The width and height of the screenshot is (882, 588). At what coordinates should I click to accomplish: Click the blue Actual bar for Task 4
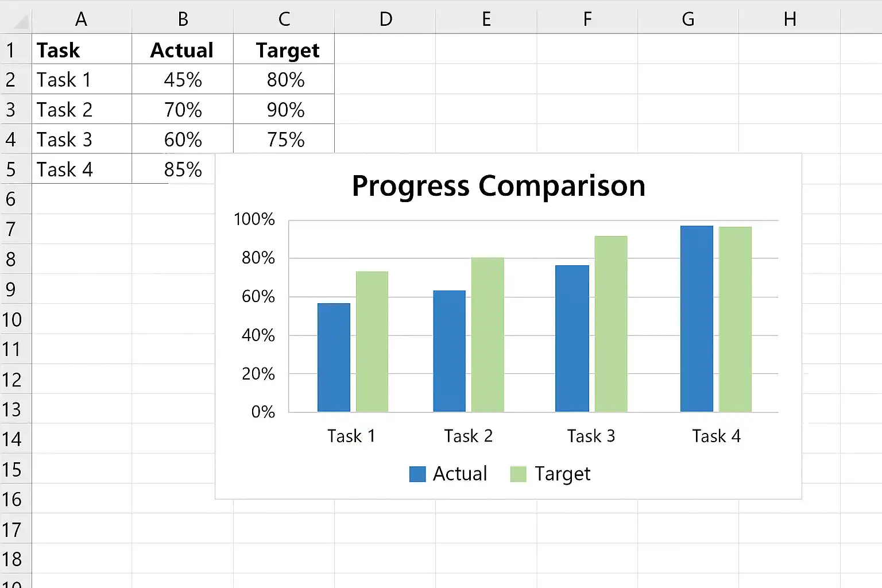pos(697,319)
